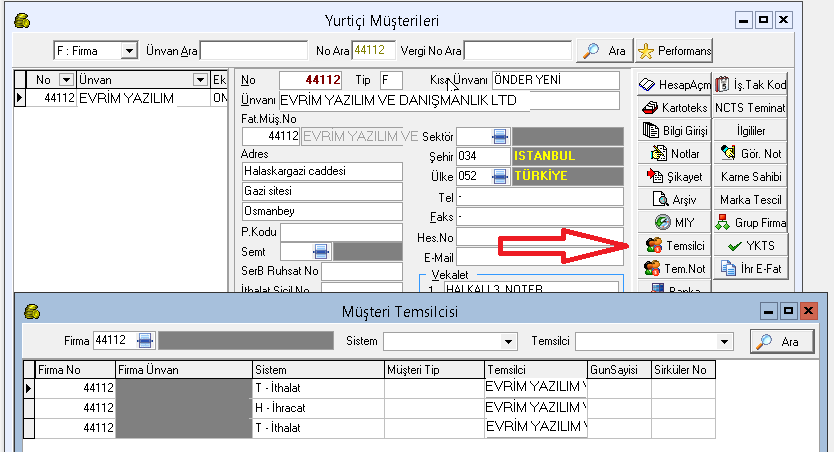Open İş.Tak Kod button
This screenshot has height=452, width=840.
(x=750, y=85)
